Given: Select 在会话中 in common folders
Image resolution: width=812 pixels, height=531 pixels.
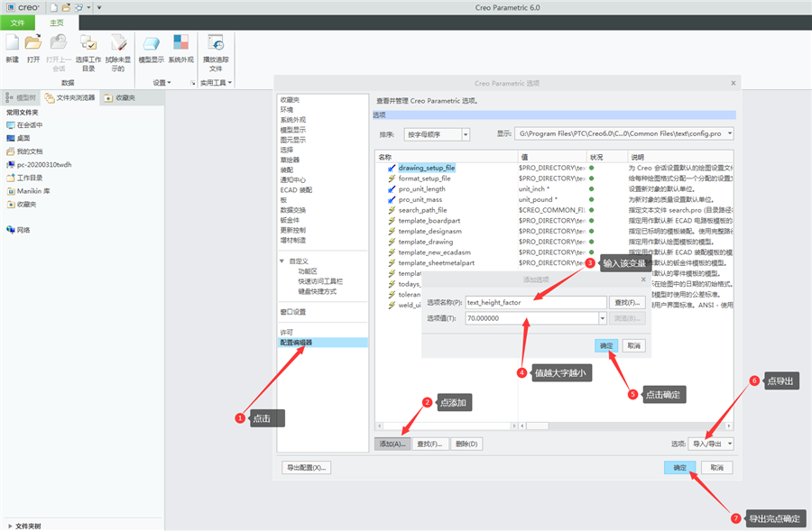Looking at the screenshot, I should [24, 125].
